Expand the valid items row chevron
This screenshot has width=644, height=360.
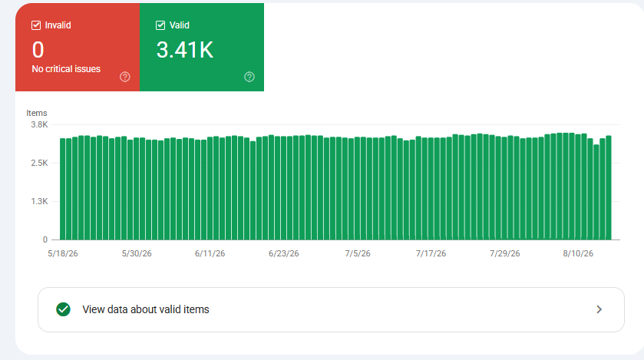click(599, 309)
